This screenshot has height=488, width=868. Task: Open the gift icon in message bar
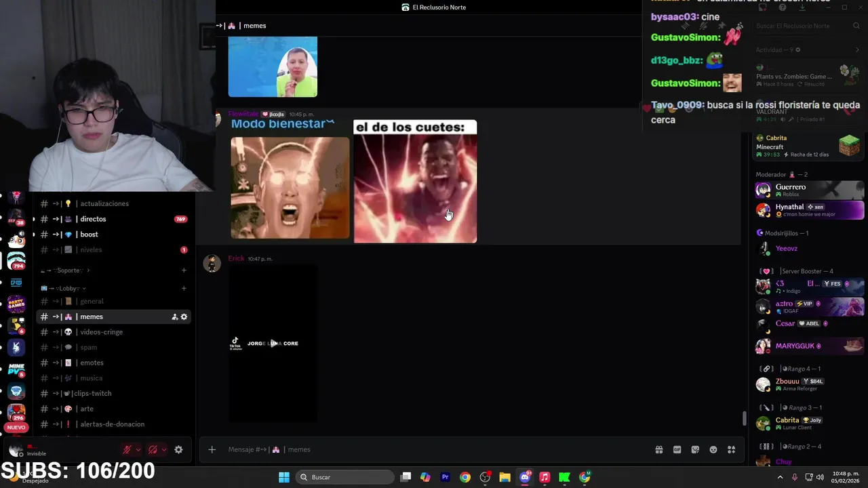(658, 449)
